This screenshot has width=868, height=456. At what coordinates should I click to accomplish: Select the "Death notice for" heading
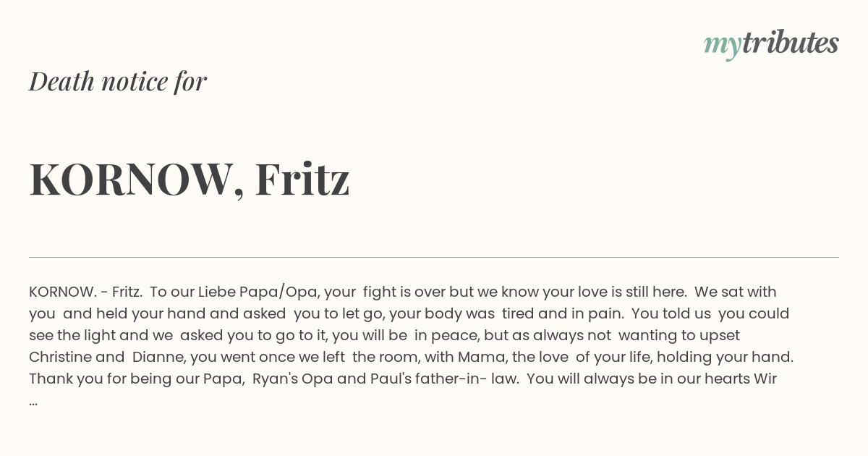(x=118, y=81)
